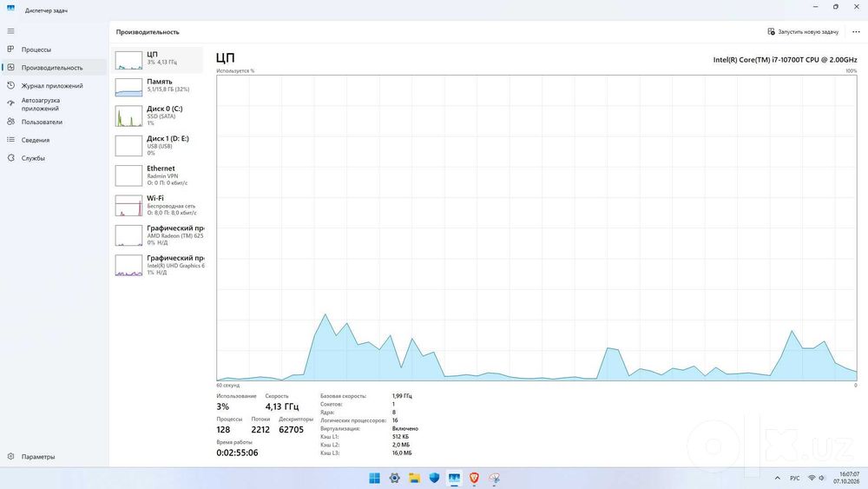The height and width of the screenshot is (489, 868).
Task: Click the Сведения list icon
Action: pyautogui.click(x=10, y=140)
